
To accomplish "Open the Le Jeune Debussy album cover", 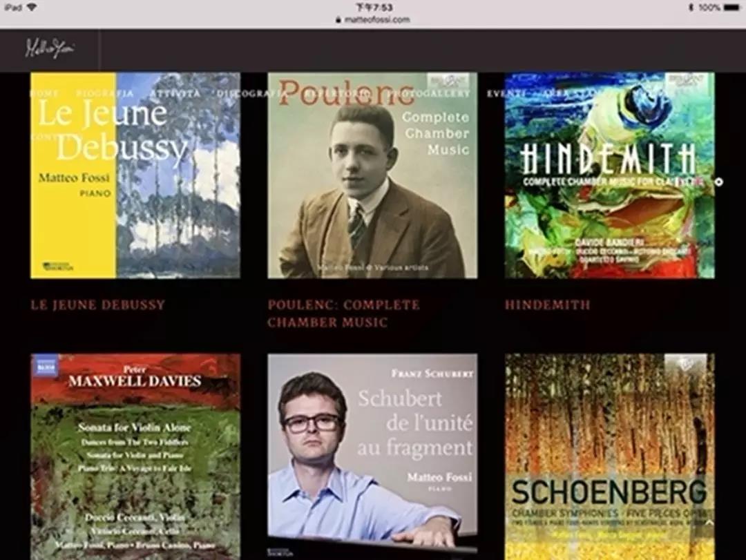I will pyautogui.click(x=135, y=175).
